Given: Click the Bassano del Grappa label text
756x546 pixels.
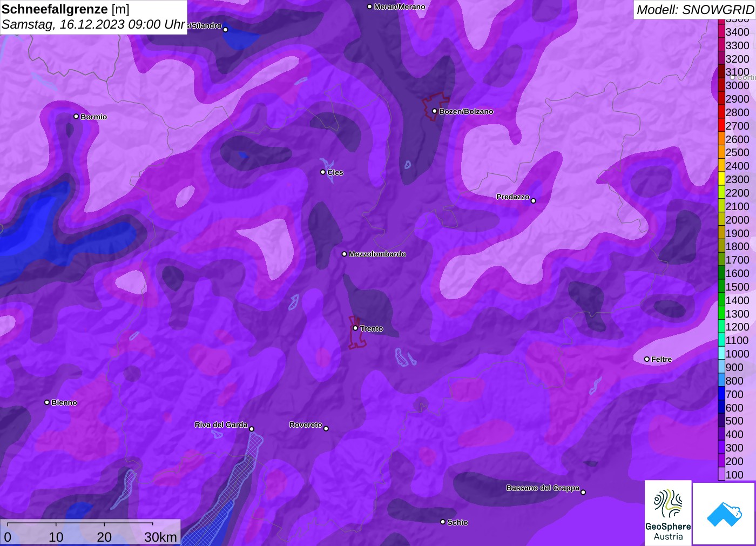Looking at the screenshot, I should [543, 488].
